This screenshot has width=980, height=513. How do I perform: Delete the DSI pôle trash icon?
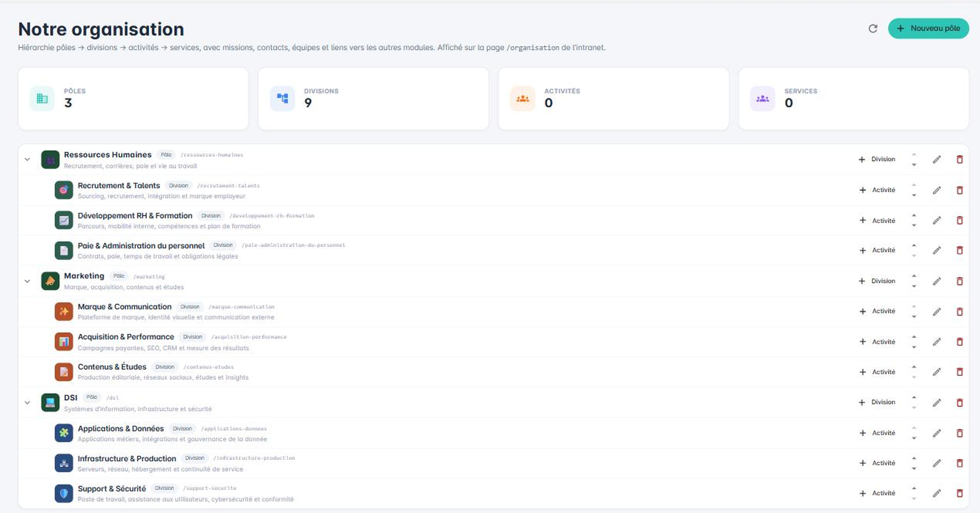[x=960, y=402]
